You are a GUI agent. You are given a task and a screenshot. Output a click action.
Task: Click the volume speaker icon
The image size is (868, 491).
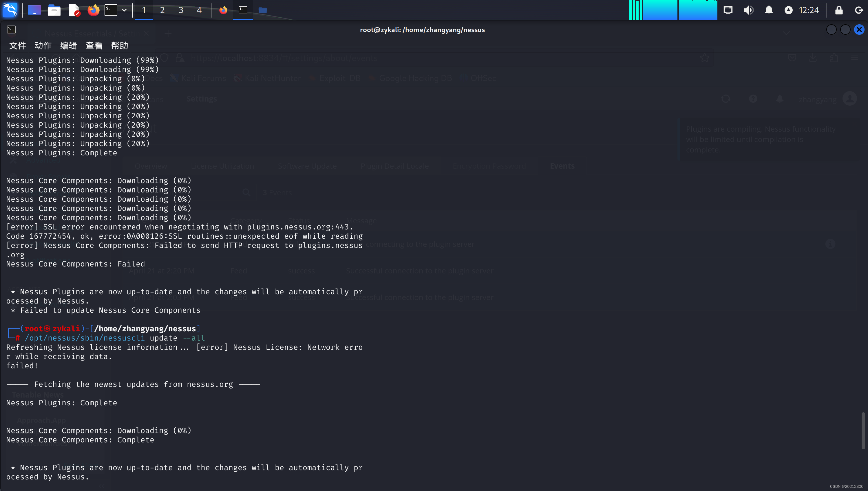[x=748, y=10]
